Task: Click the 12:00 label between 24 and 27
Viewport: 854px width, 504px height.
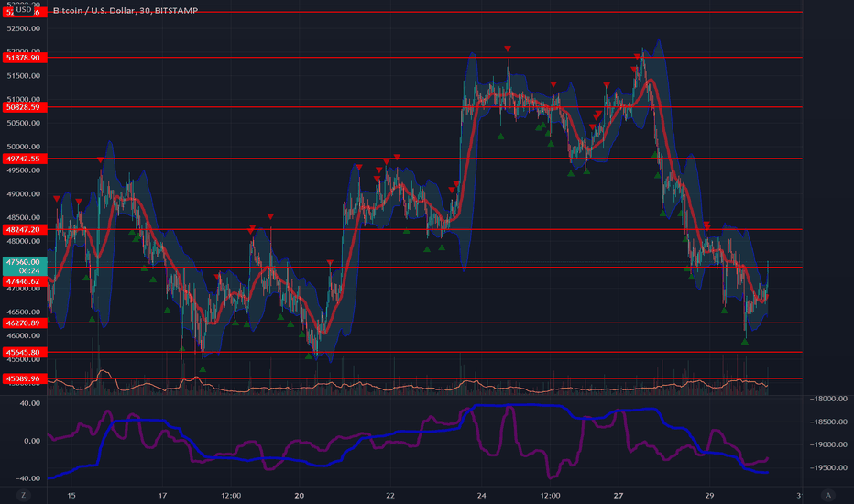Action: pyautogui.click(x=550, y=495)
